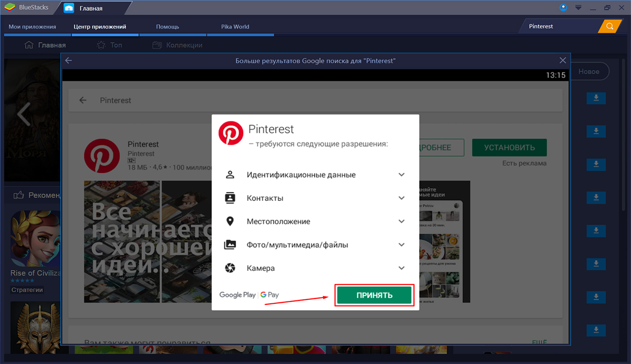Click the "требуются следующие разрешения" subtitle
Screen dimensions: 631x364
point(318,144)
